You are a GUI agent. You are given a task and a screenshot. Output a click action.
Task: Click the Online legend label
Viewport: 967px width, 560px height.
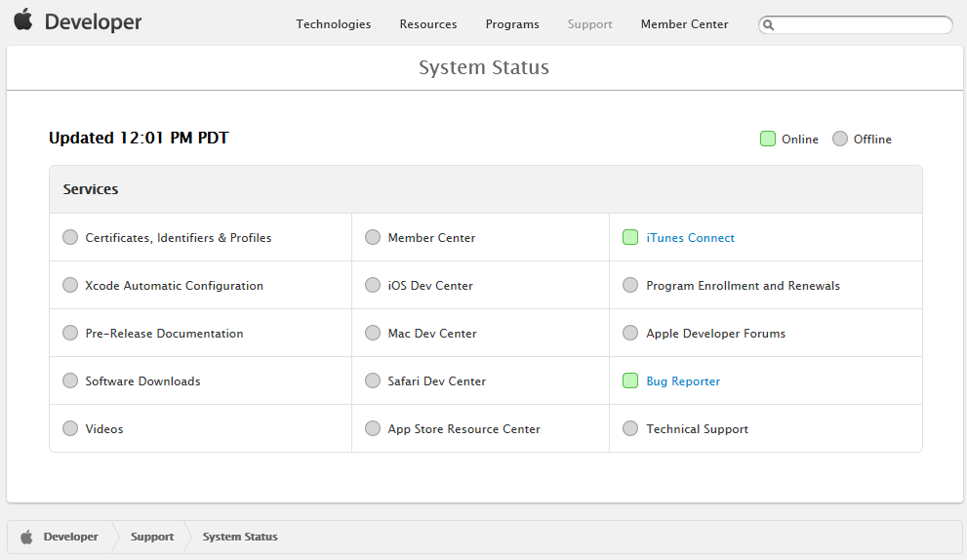click(800, 140)
